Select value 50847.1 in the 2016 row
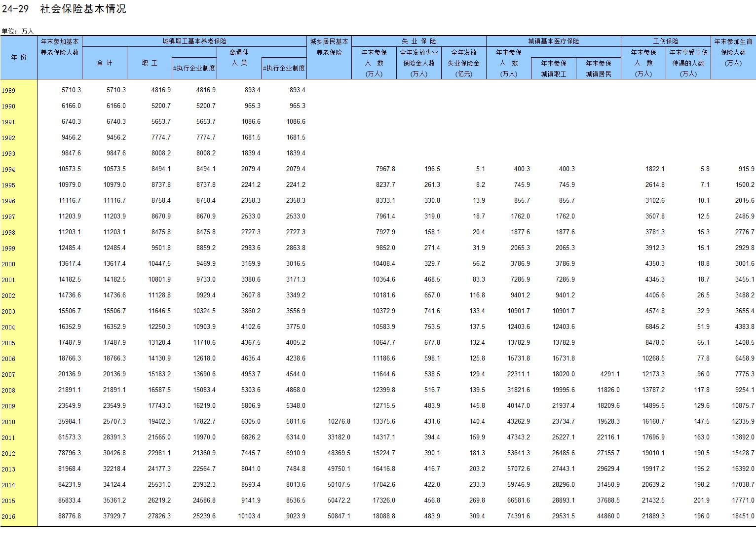Viewport: 756px width, 543px height. (339, 516)
